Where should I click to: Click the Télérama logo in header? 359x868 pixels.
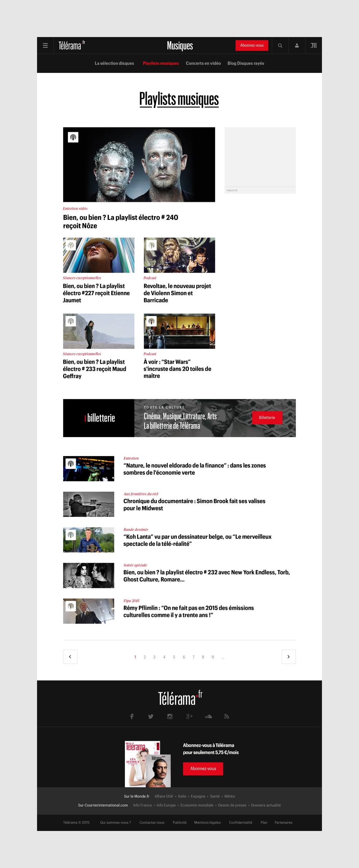click(x=72, y=46)
